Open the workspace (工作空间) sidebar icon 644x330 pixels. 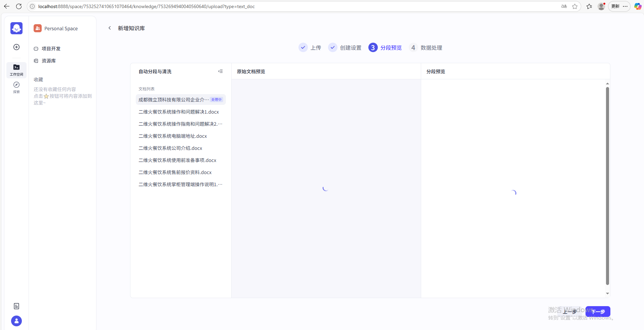point(16,70)
